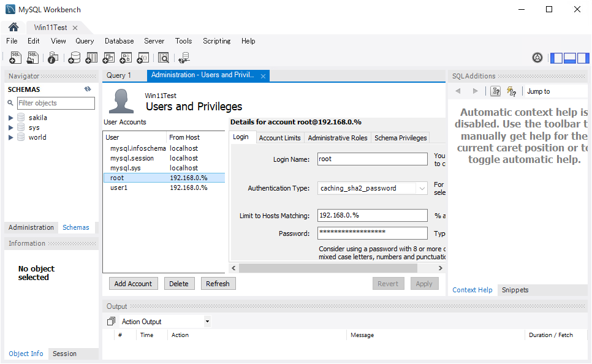This screenshot has width=592, height=364.
Task: Click the Delete account button
Action: point(179,284)
